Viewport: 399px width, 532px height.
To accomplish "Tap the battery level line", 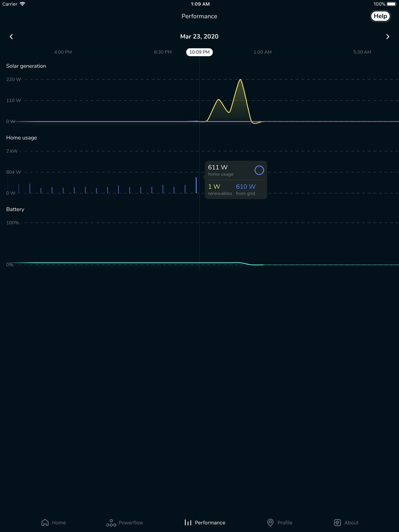I will [199, 263].
